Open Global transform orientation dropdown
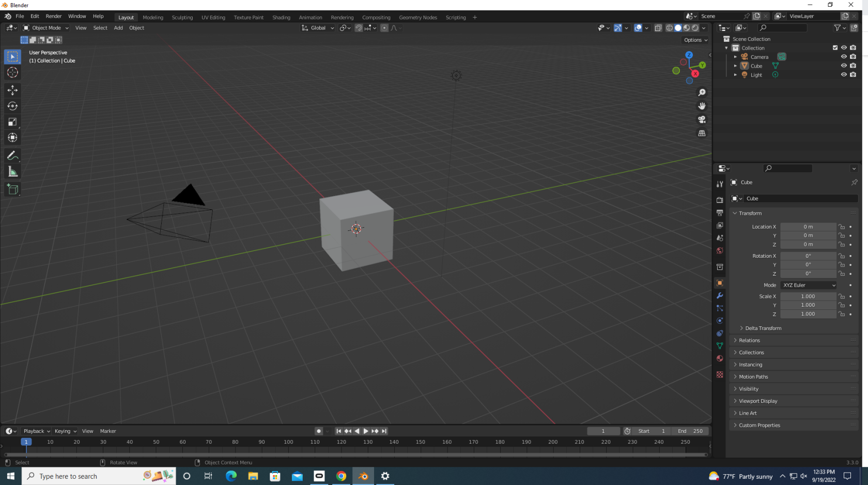 point(318,28)
